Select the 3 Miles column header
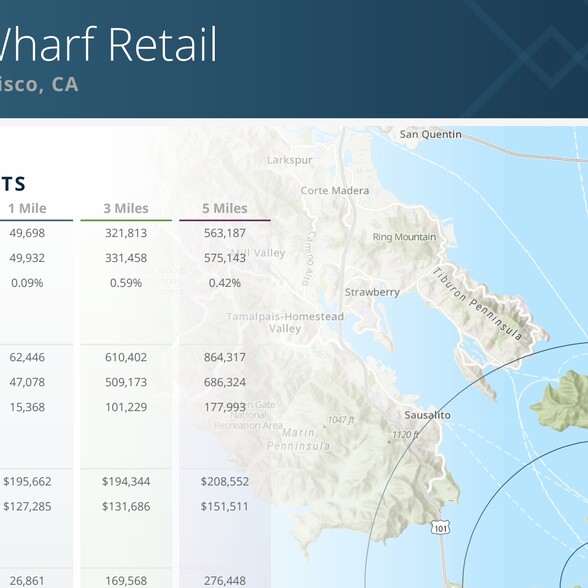The height and width of the screenshot is (588, 588). coord(126,208)
